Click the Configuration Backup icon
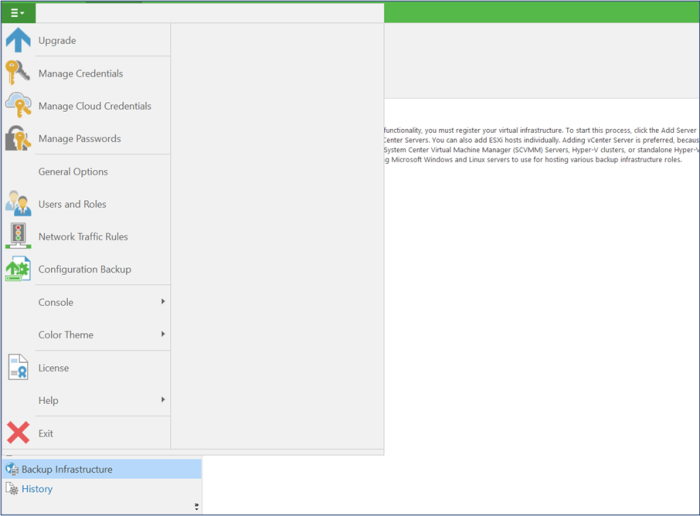 [18, 269]
